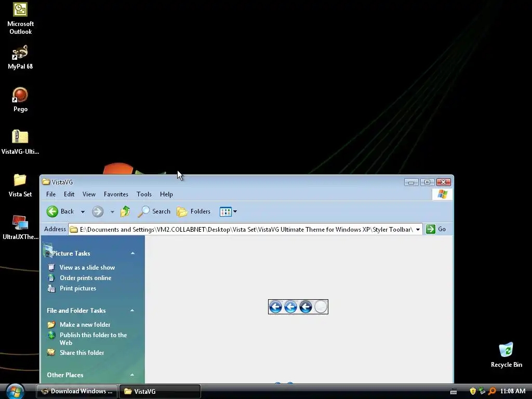Open the File menu
Image resolution: width=532 pixels, height=399 pixels.
[x=51, y=194]
